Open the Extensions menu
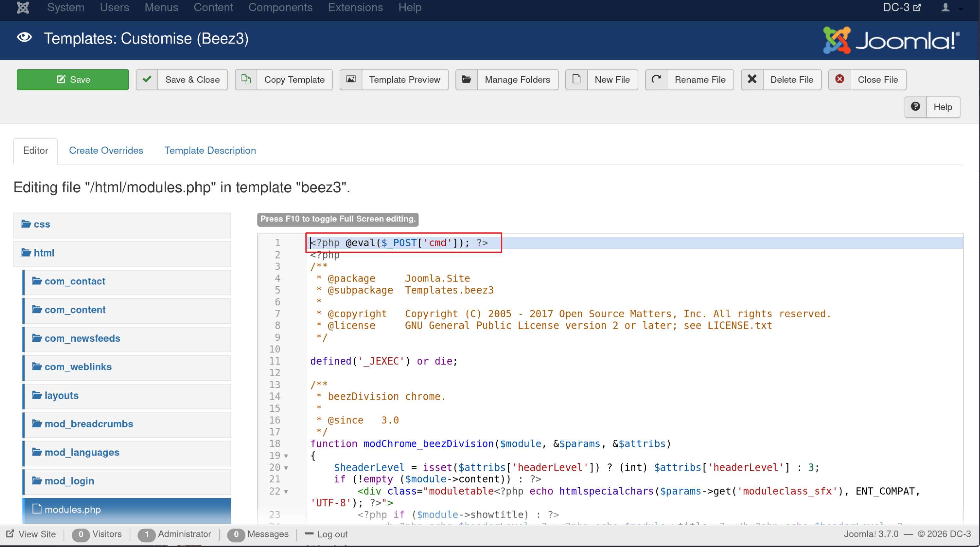 (x=355, y=8)
